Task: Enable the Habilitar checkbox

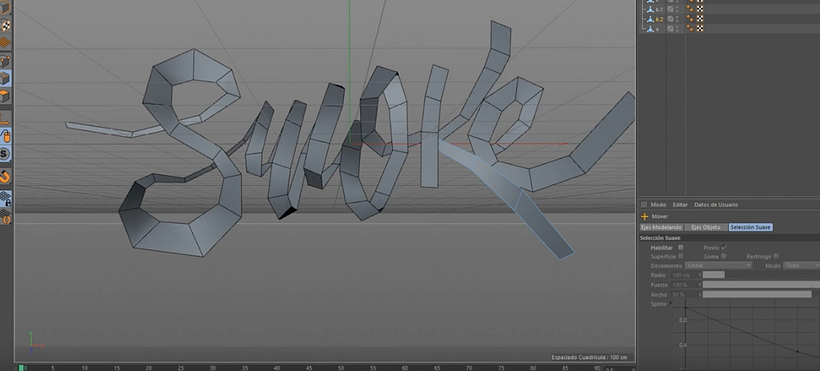Action: coord(681,248)
